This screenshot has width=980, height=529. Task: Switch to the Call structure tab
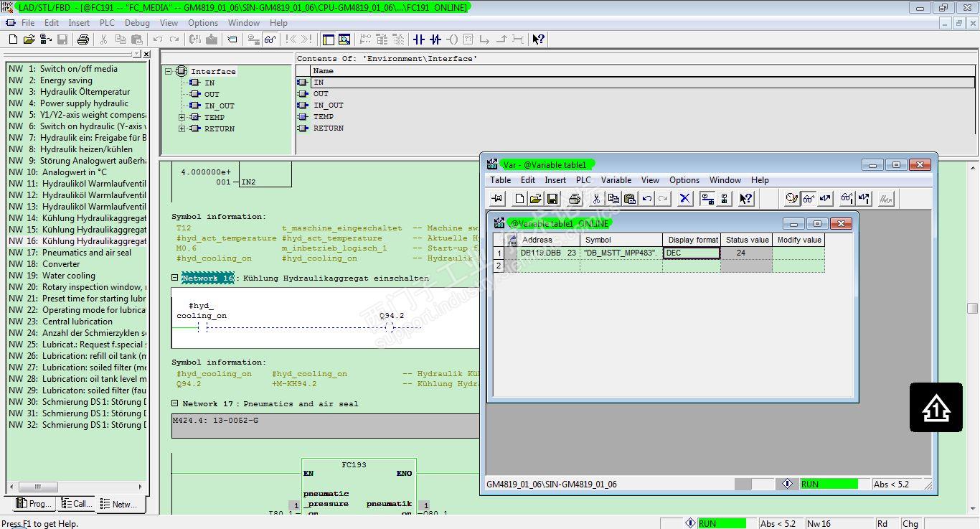point(77,504)
